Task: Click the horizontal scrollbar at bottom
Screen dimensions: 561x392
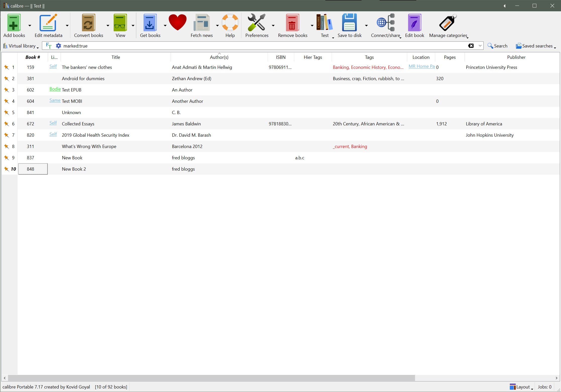Action: [211, 378]
